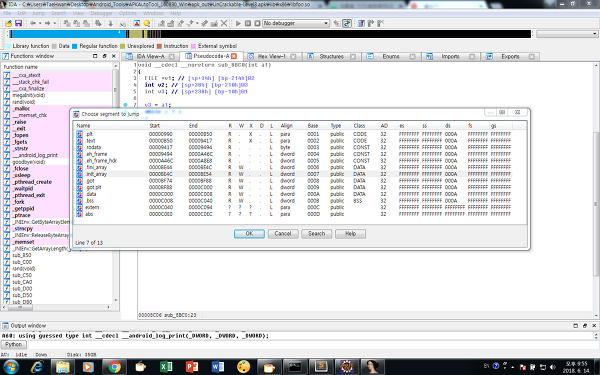Screen dimensions: 600x375
Task: Click the Regular function legend swatch
Action: [75, 46]
